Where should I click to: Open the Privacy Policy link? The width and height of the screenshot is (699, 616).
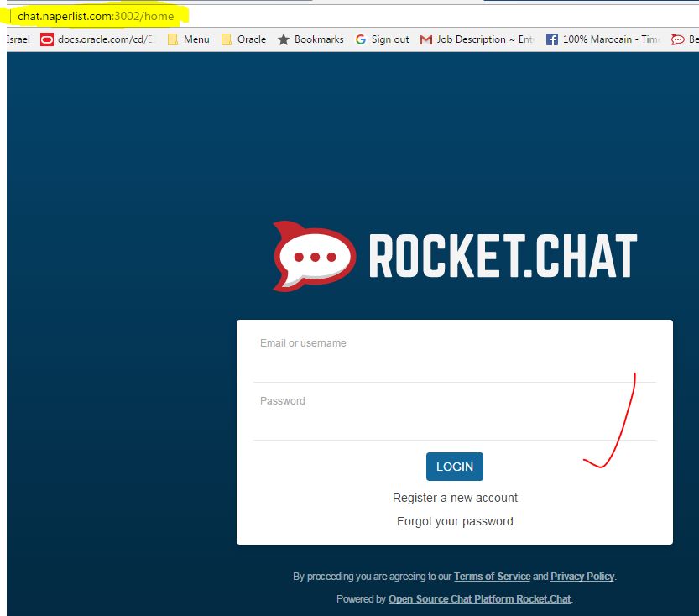pos(582,577)
